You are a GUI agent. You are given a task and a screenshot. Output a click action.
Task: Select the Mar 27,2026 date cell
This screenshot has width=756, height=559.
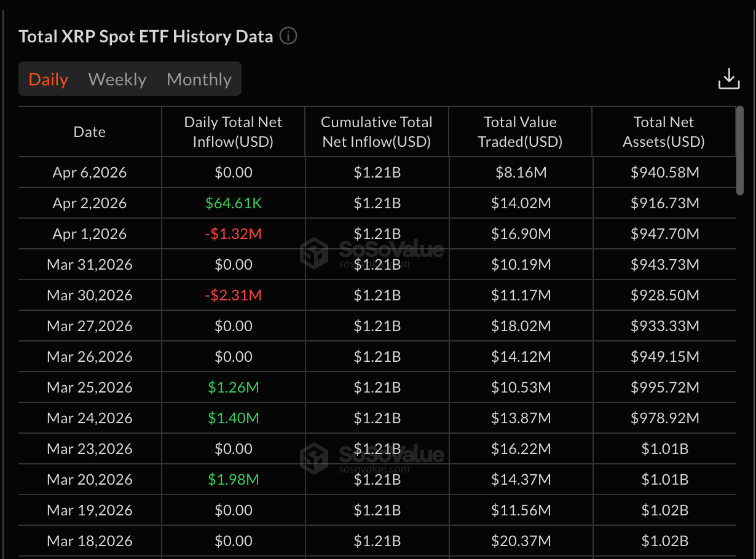90,326
